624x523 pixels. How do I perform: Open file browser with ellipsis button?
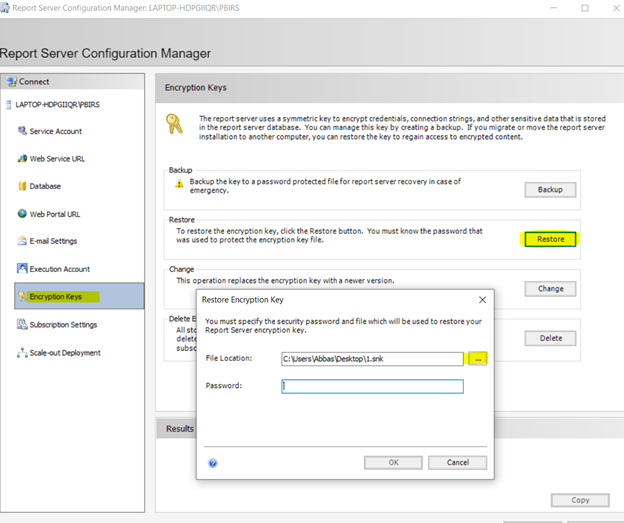click(x=478, y=359)
